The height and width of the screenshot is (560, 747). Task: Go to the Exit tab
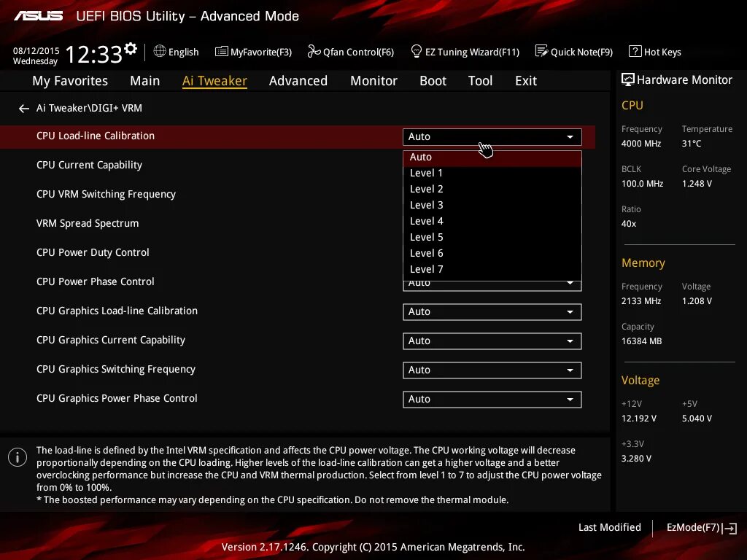(x=526, y=81)
